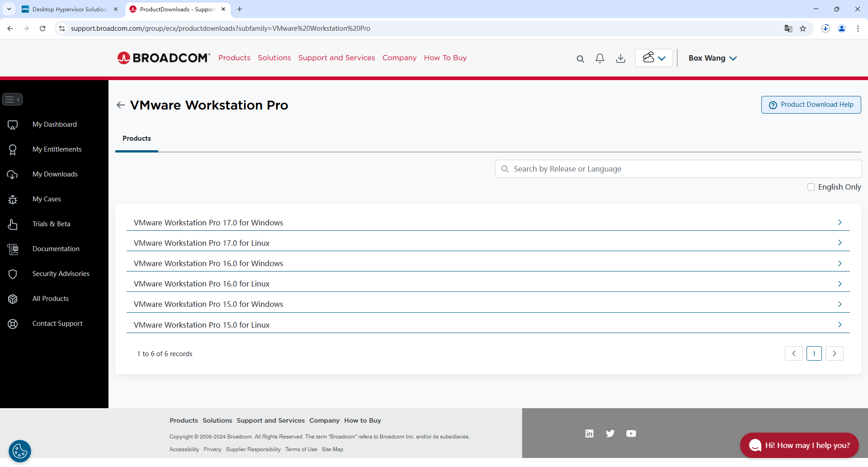Click the Documentation sidebar icon
The height and width of the screenshot is (467, 868).
(13, 249)
